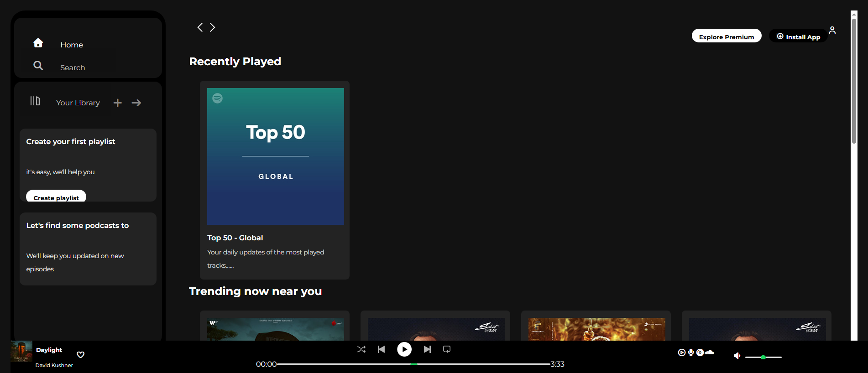
Task: Open Search with the magnifier icon
Action: pos(38,66)
